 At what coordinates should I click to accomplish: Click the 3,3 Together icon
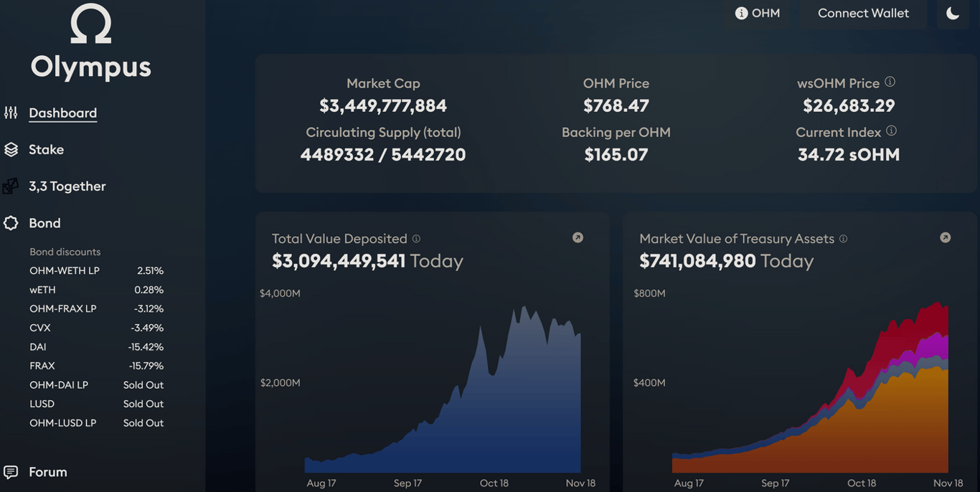[11, 186]
